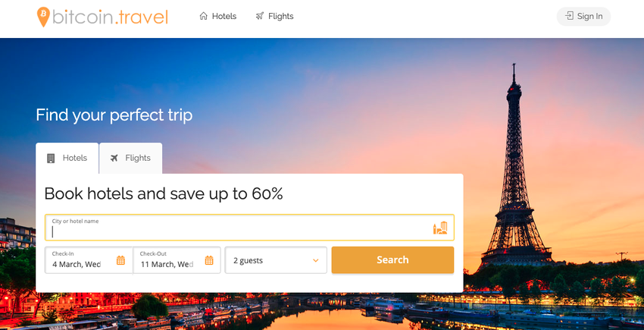Click the orange Search button

pyautogui.click(x=392, y=260)
